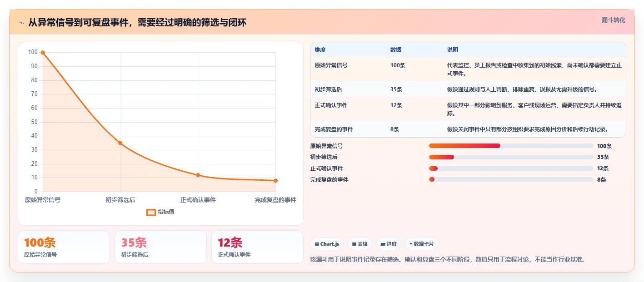Click the slide title 从异常信号到可复盘事件
644x282 pixels.
point(137,23)
